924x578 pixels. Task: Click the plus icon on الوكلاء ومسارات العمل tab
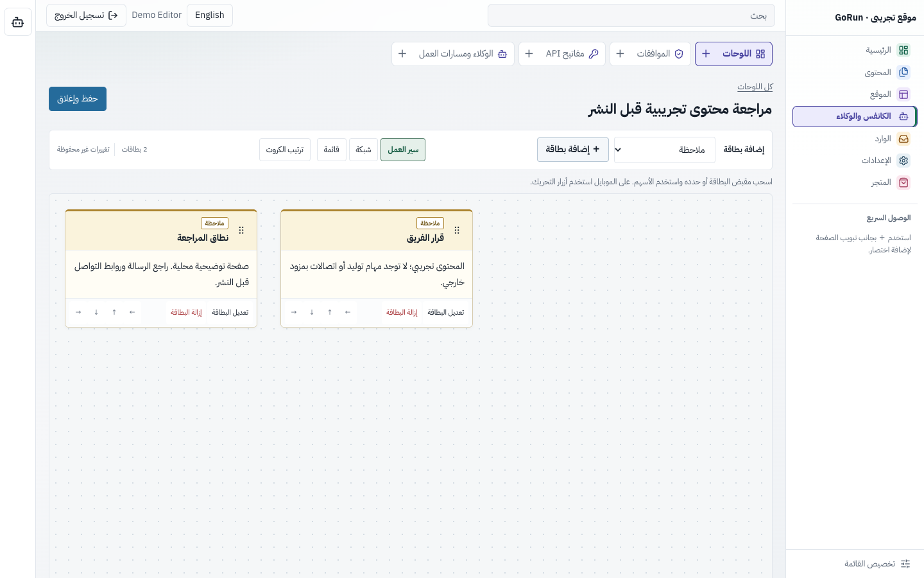402,54
